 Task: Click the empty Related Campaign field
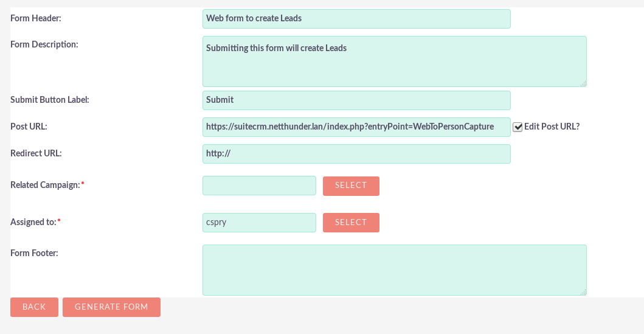click(x=259, y=186)
